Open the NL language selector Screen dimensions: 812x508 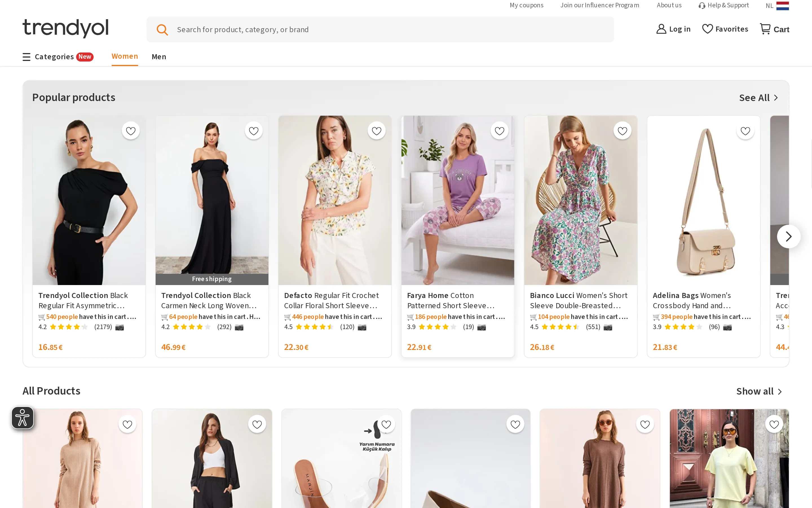point(777,6)
